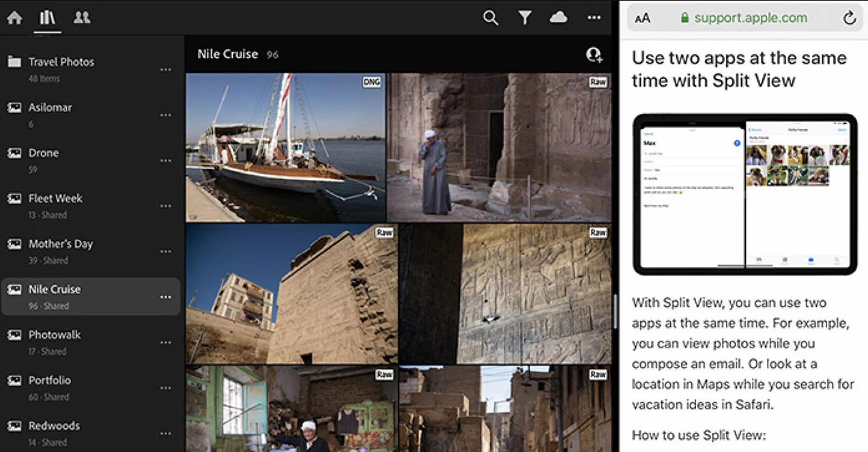Viewport: 868px width, 452px height.
Task: Open the Portfolio album
Action: pyautogui.click(x=50, y=381)
